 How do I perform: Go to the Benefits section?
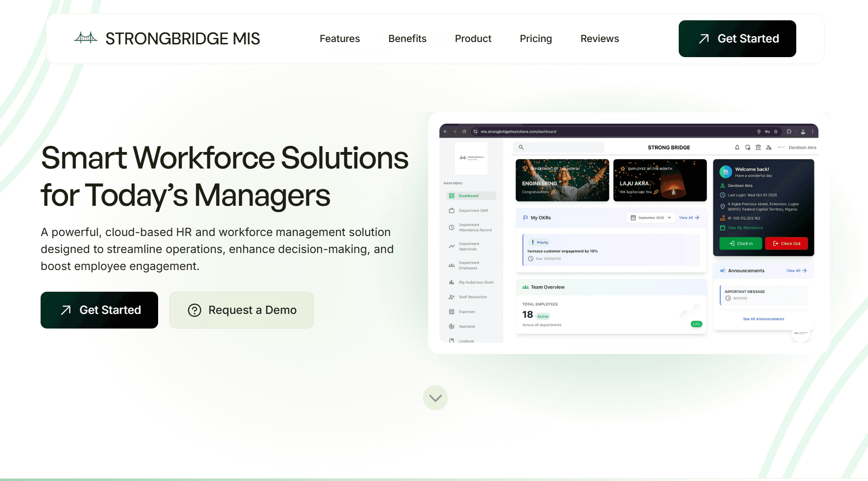(407, 39)
